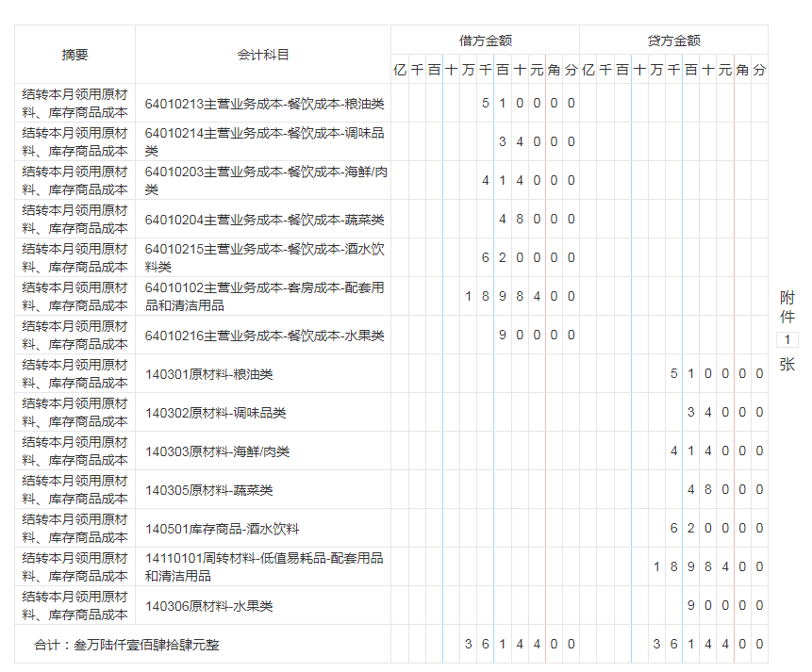Select account 140302原材料-调味品类
The image size is (812, 672).
[216, 413]
